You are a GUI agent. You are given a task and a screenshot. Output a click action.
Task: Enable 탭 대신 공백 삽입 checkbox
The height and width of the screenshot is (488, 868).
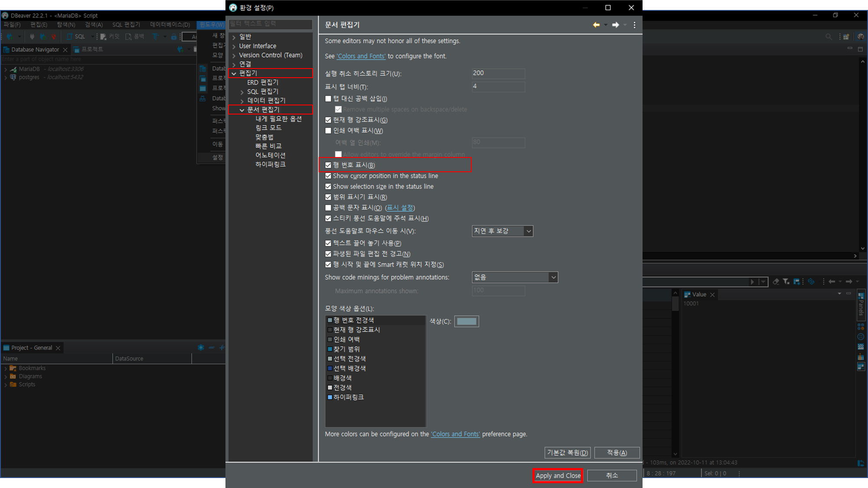[328, 99]
